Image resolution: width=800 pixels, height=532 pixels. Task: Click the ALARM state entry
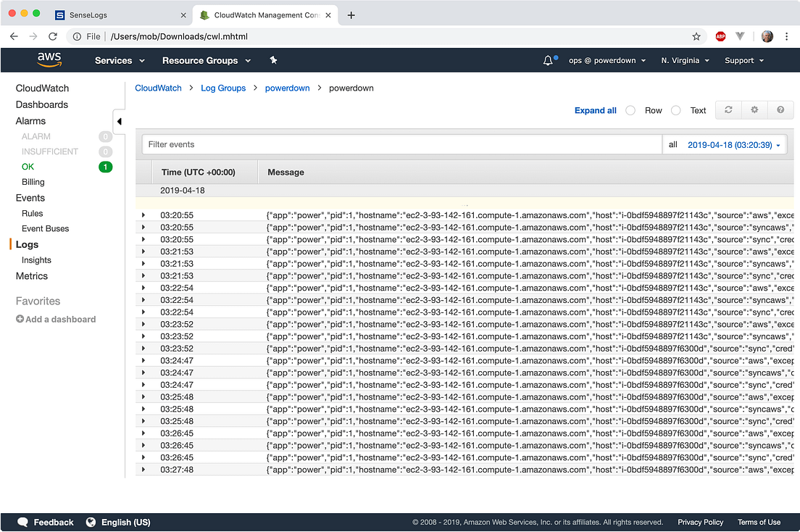[x=36, y=136]
